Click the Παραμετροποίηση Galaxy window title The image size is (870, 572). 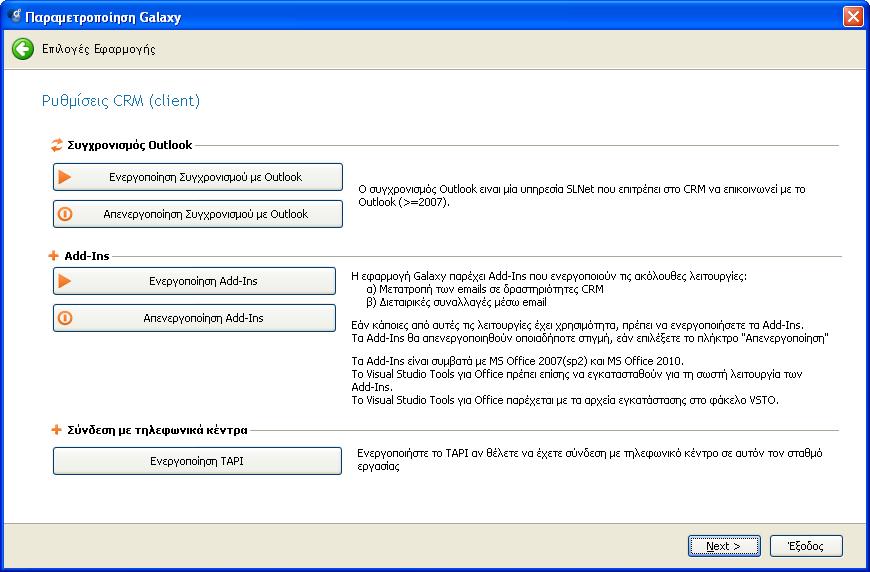point(103,17)
